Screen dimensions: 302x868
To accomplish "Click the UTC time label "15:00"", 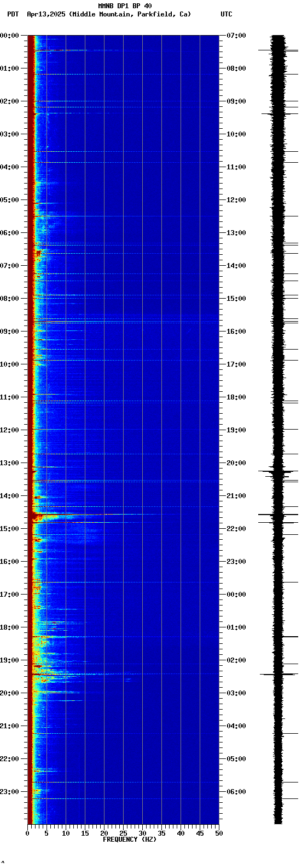I will point(236,299).
